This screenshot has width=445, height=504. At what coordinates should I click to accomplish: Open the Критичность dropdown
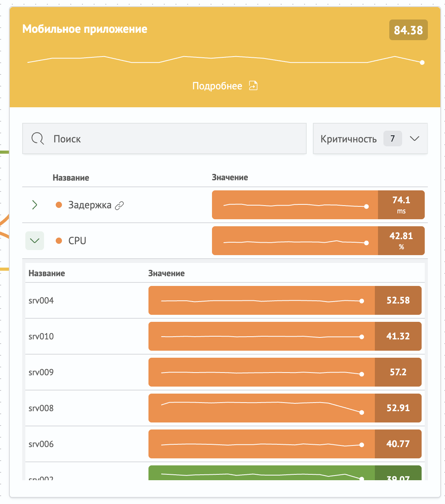tap(370, 138)
